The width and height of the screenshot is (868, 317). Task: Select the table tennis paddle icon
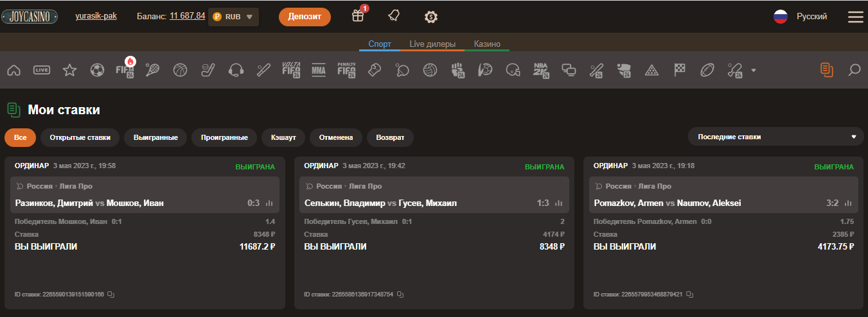tap(402, 70)
